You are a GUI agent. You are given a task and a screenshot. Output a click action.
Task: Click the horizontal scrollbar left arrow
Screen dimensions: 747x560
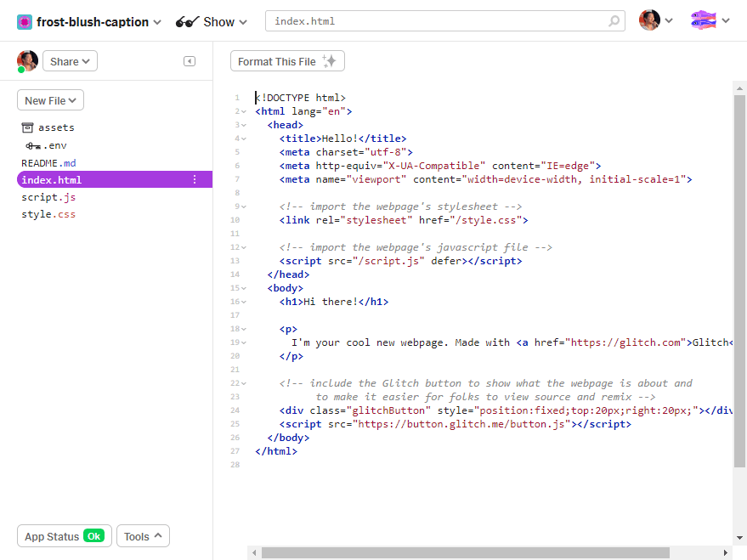[x=254, y=553]
